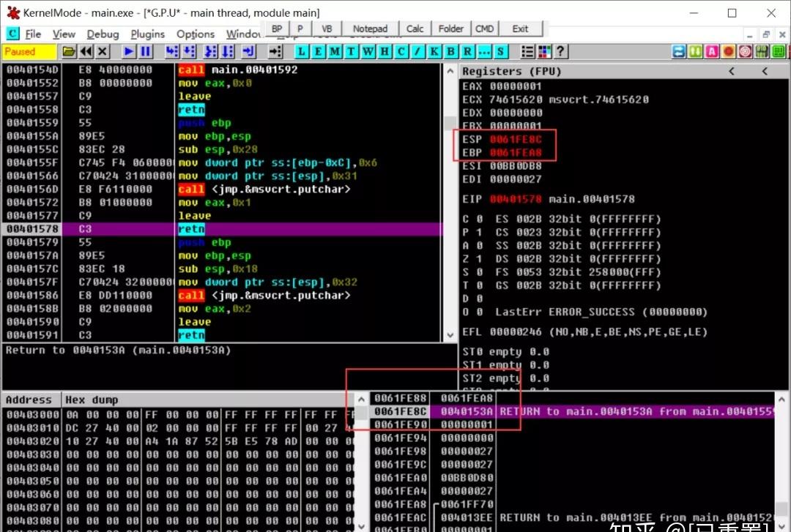791x532 pixels.
Task: Click the pink A plugin icon
Action: click(x=712, y=51)
